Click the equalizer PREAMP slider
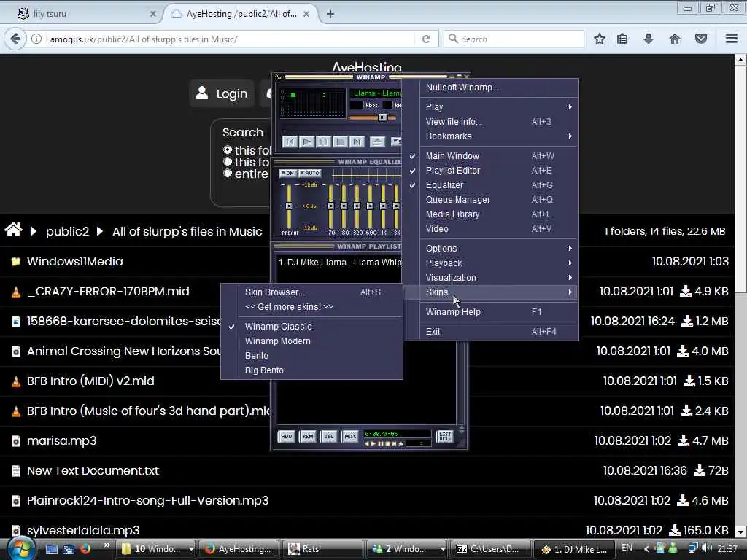747x560 pixels. 289,206
